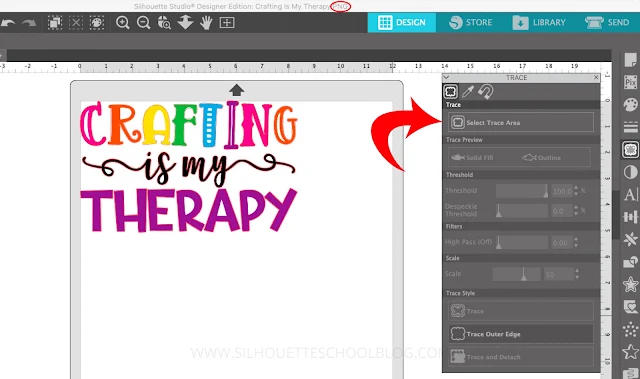Click the High Pass value field 0.00
This screenshot has height=379, width=640.
click(x=561, y=242)
